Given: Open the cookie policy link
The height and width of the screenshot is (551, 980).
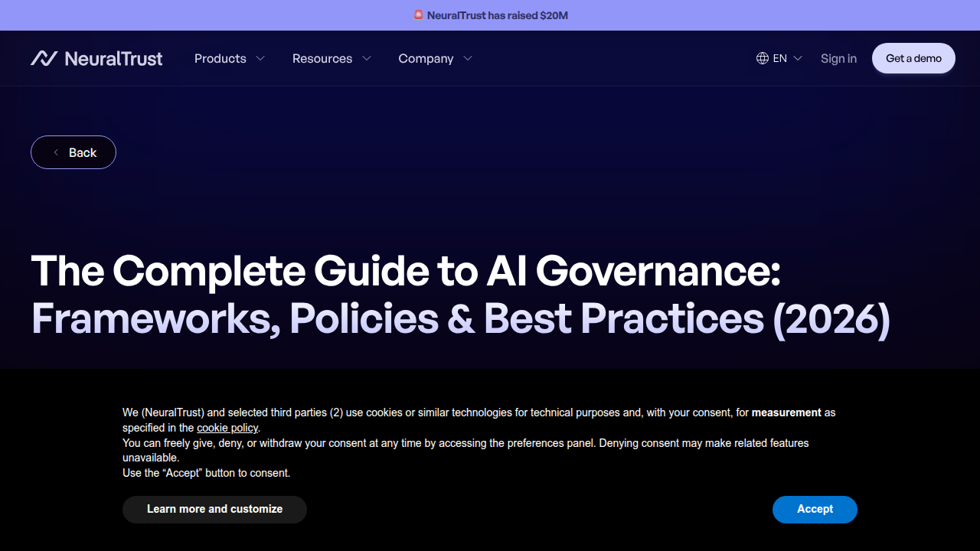Looking at the screenshot, I should click(227, 428).
